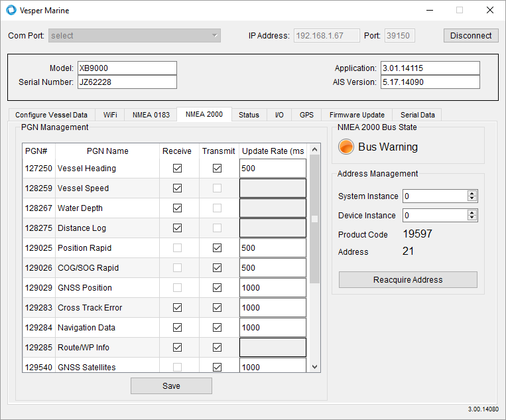506x420 pixels.
Task: Click the version text 3.00.14080
Action: tap(483, 409)
